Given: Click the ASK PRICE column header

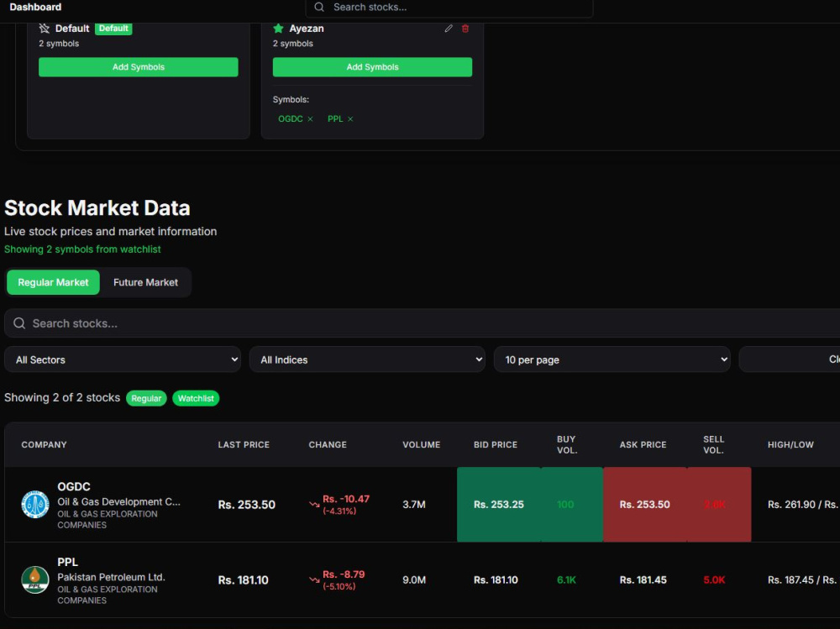Looking at the screenshot, I should tap(643, 445).
